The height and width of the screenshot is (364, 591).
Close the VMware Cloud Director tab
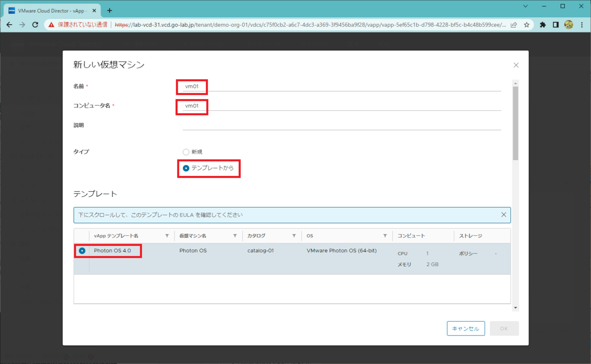[x=94, y=10]
